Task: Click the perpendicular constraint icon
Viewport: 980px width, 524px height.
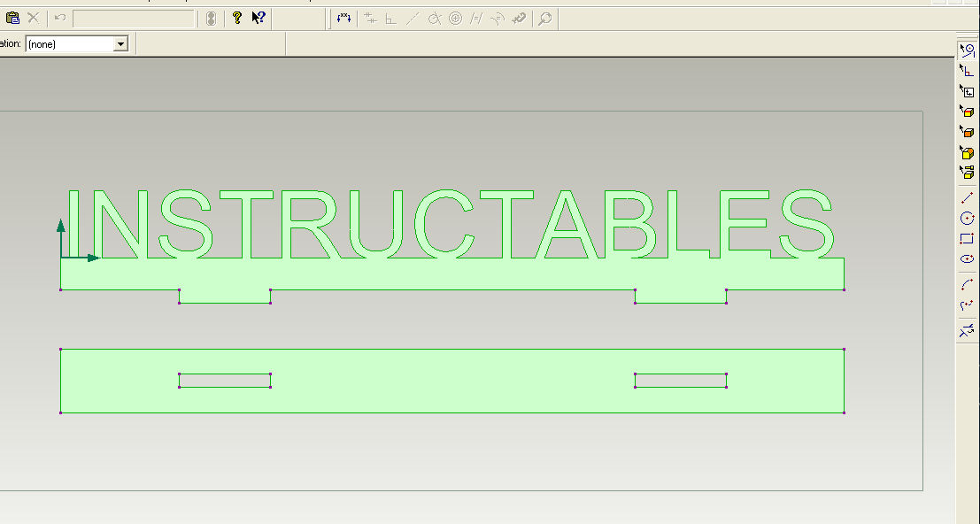Action: [x=391, y=19]
